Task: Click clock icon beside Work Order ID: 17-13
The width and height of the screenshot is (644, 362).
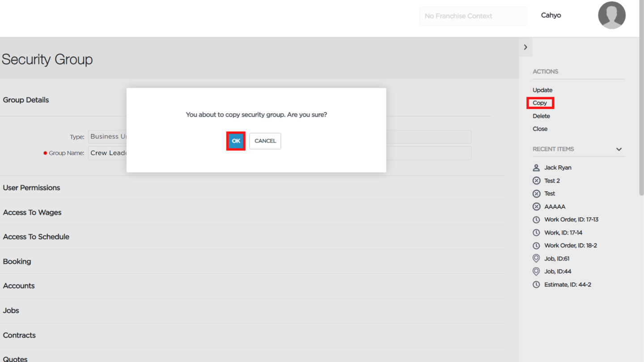Action: pyautogui.click(x=536, y=219)
